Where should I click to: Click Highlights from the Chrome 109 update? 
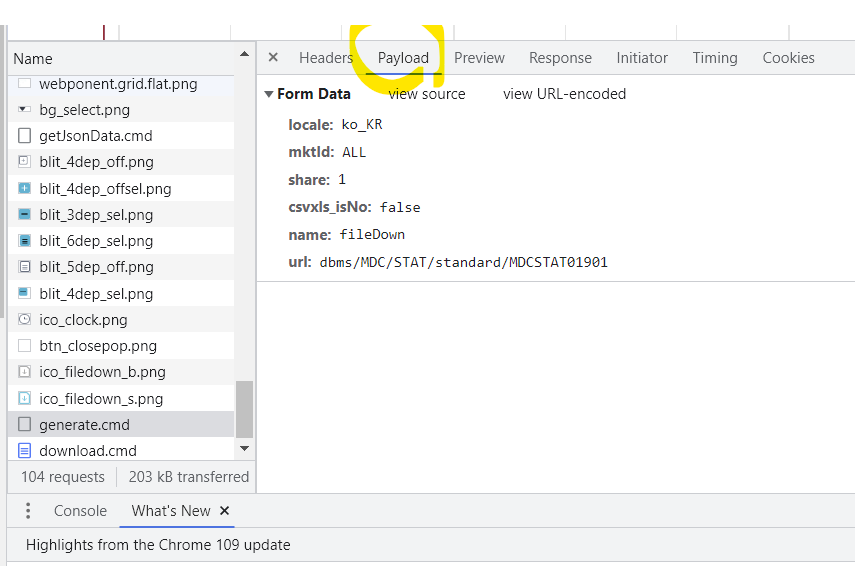158,545
